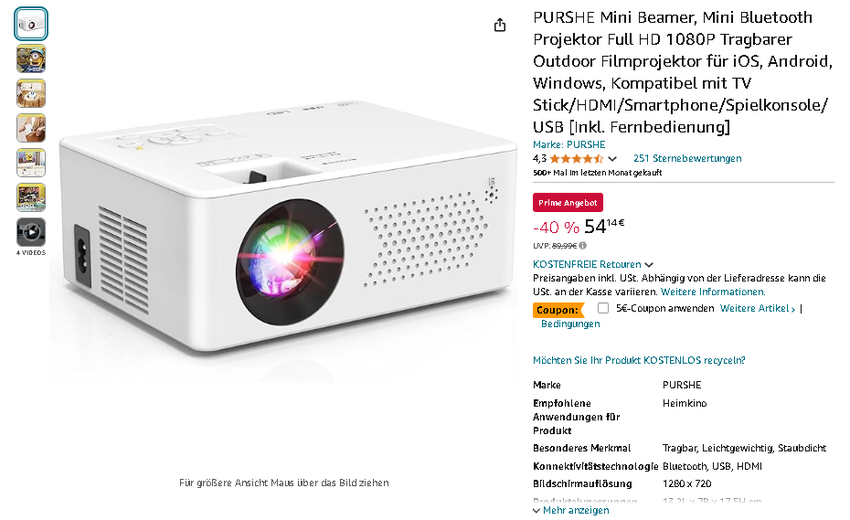Show the third product thumbnail image
850x520 pixels.
coord(31,93)
